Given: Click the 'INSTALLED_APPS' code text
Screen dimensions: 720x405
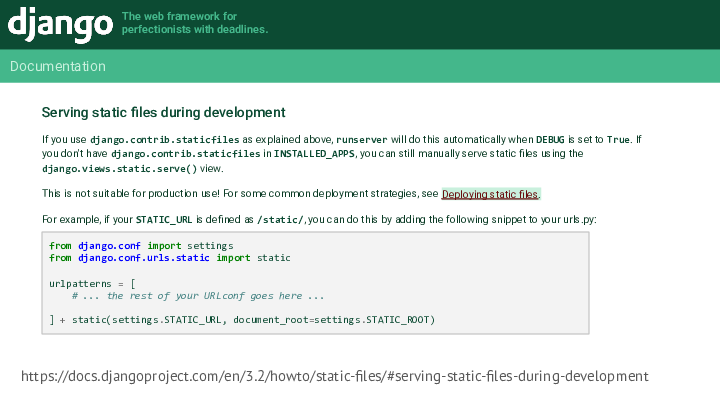Looking at the screenshot, I should click(x=314, y=154).
